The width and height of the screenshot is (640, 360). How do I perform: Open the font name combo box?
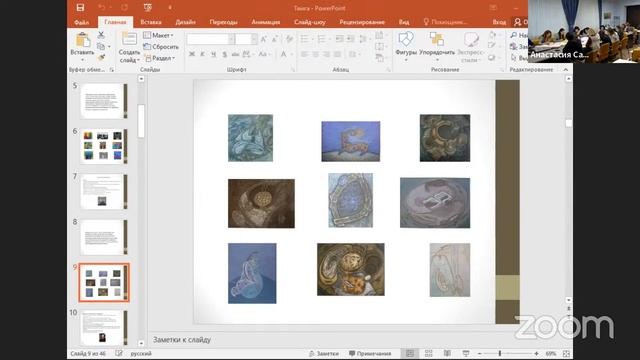coord(211,39)
